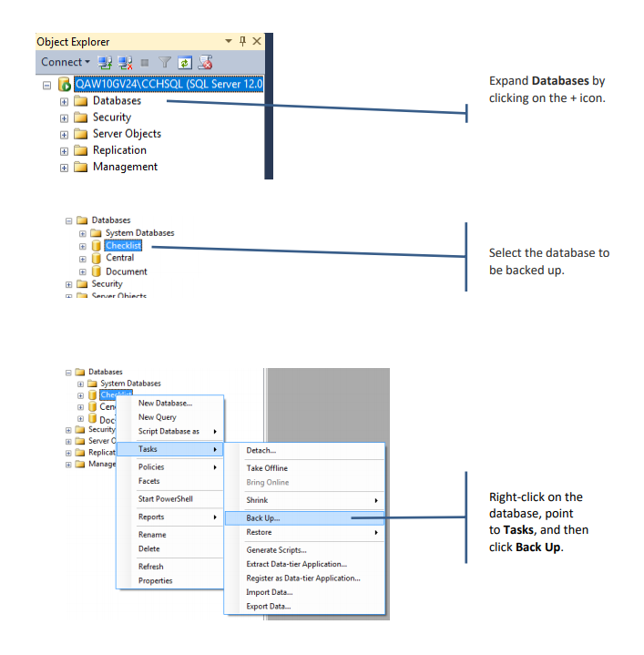This screenshot has width=644, height=655.
Task: Expand the fully labeled Server Objects folder
Action: (64, 135)
